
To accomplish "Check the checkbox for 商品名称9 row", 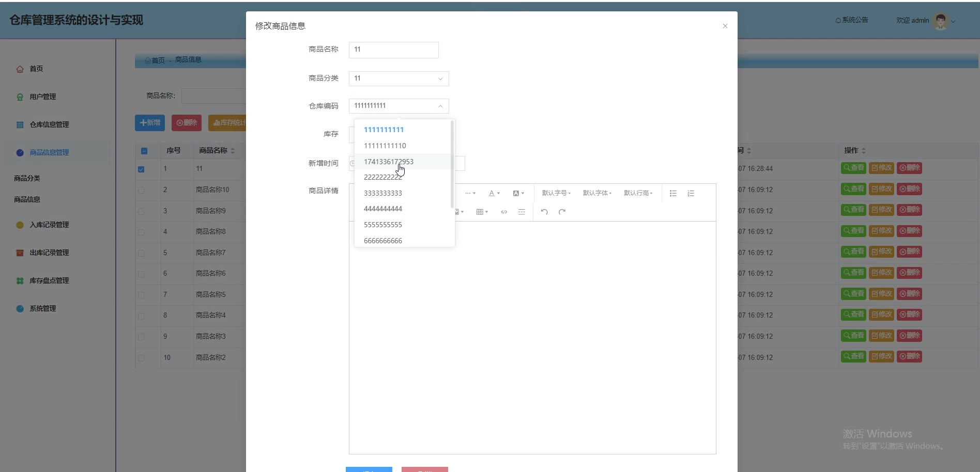I will coord(141,211).
